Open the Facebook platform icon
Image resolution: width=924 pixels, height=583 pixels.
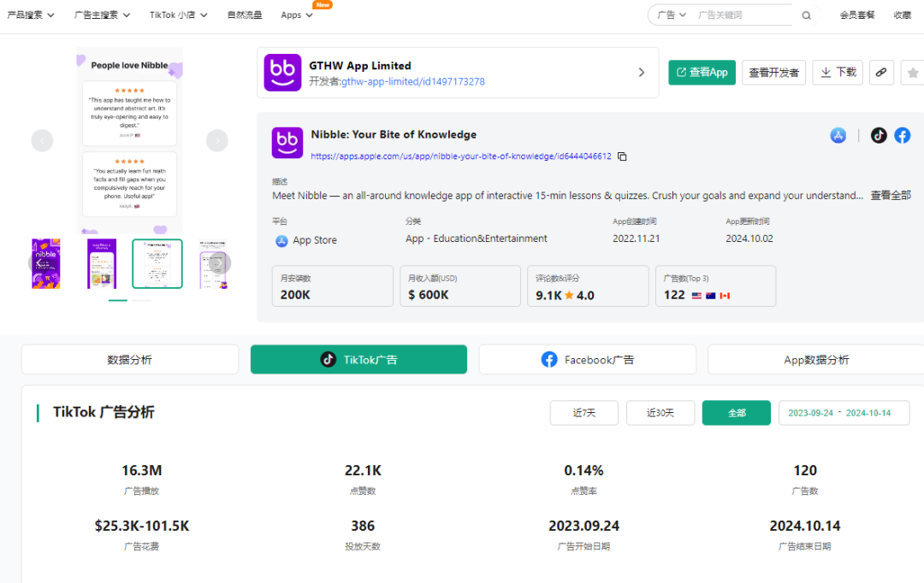point(903,135)
